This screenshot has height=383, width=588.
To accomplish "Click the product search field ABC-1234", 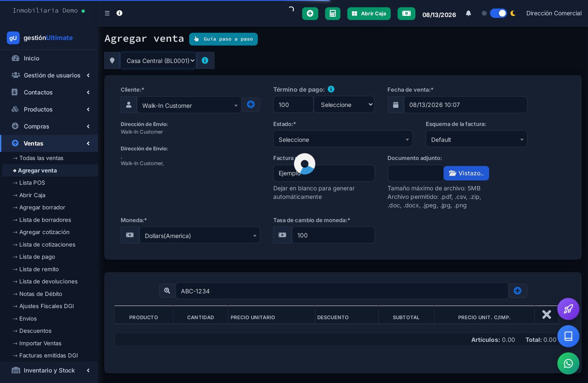I will tap(342, 291).
